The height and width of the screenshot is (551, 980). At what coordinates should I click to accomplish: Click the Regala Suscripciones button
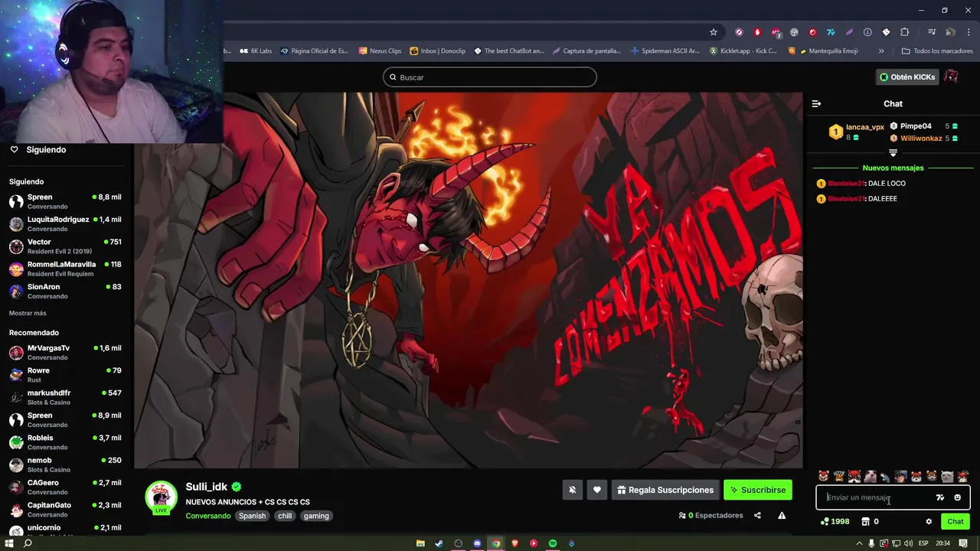665,490
